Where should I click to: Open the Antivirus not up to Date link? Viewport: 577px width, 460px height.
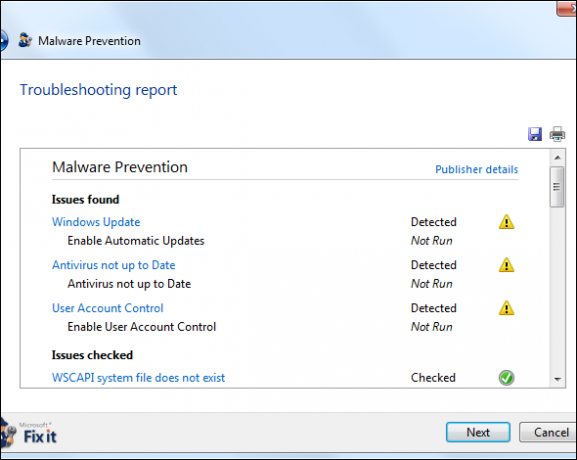[x=113, y=265]
